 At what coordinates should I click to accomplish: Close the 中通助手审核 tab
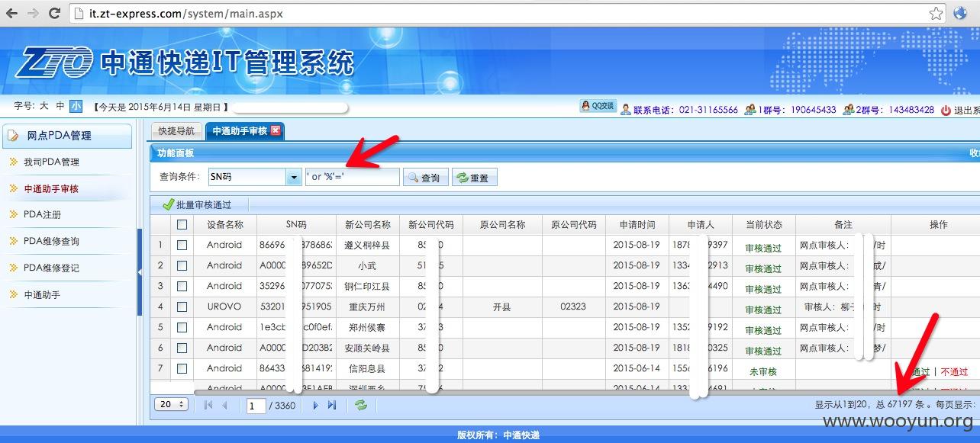click(276, 130)
